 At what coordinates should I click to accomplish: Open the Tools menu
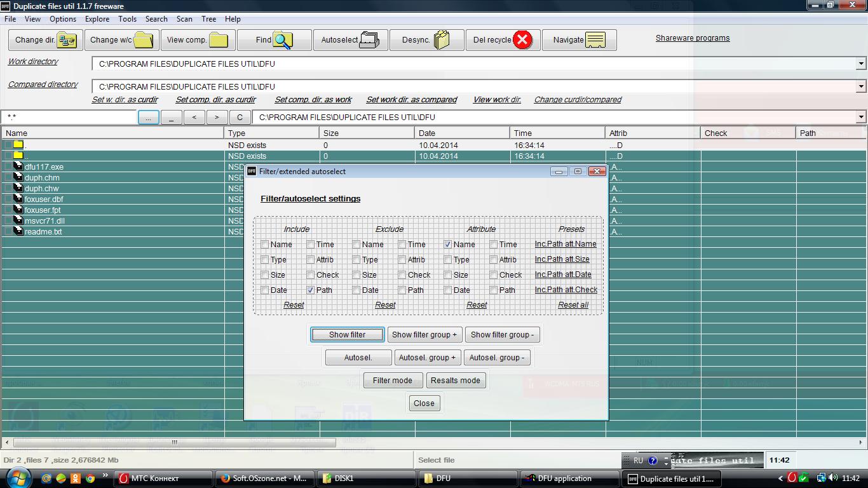127,19
